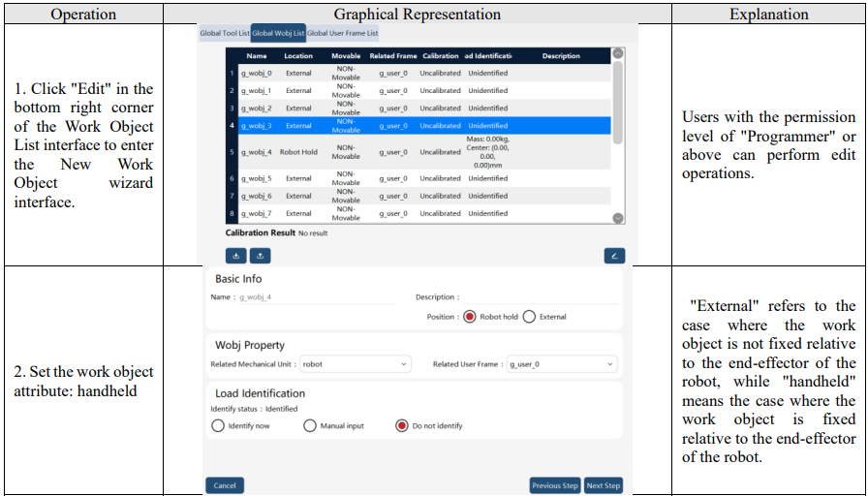Select the highlighted g_wobj_3 row
868x496 pixels.
point(419,126)
